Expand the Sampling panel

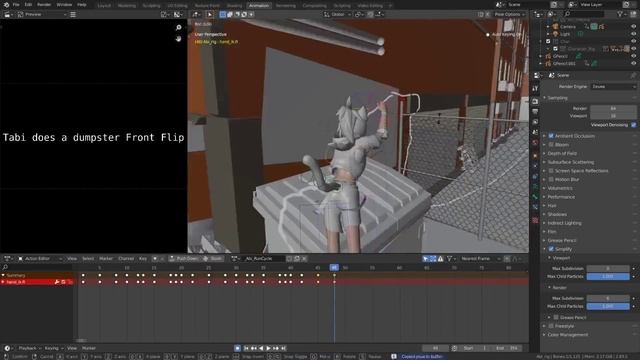[x=558, y=98]
